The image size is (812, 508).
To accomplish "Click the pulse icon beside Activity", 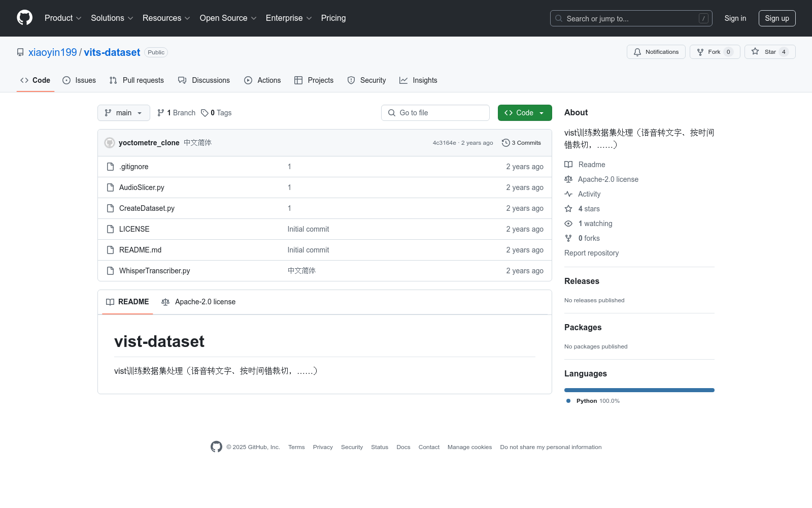I will coord(568,194).
